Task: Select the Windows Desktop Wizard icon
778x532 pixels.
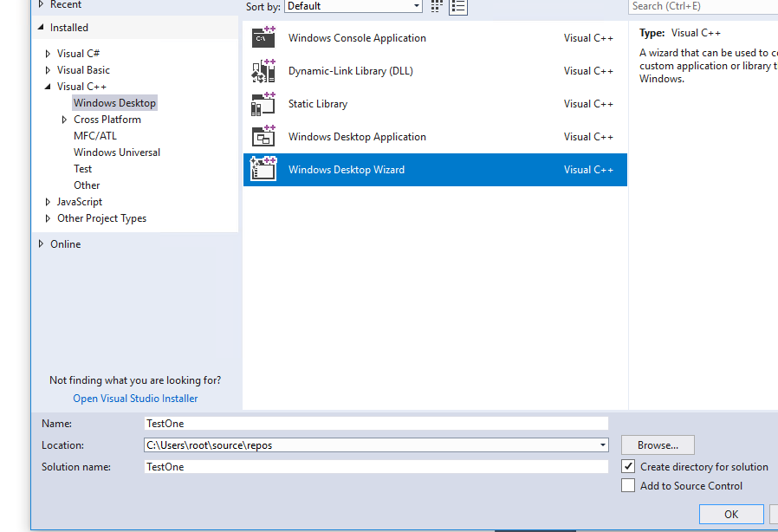Action: point(263,169)
